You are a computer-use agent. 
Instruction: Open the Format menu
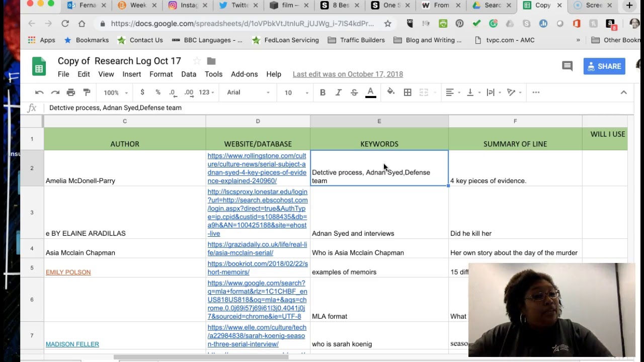[x=161, y=74]
